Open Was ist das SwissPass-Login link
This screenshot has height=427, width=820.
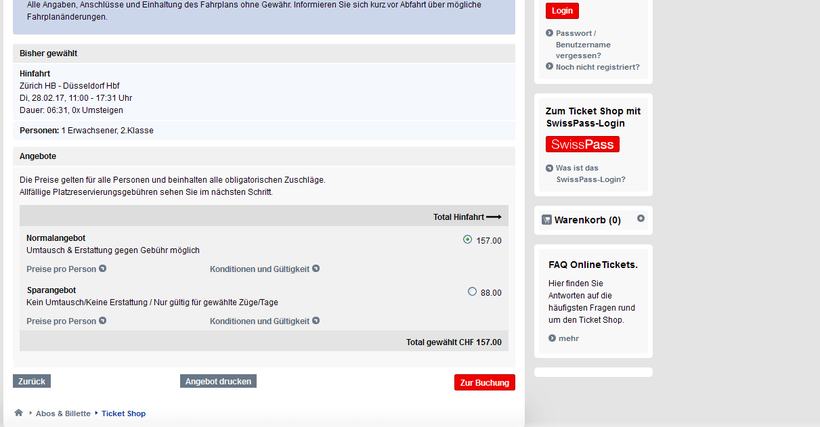pyautogui.click(x=590, y=173)
